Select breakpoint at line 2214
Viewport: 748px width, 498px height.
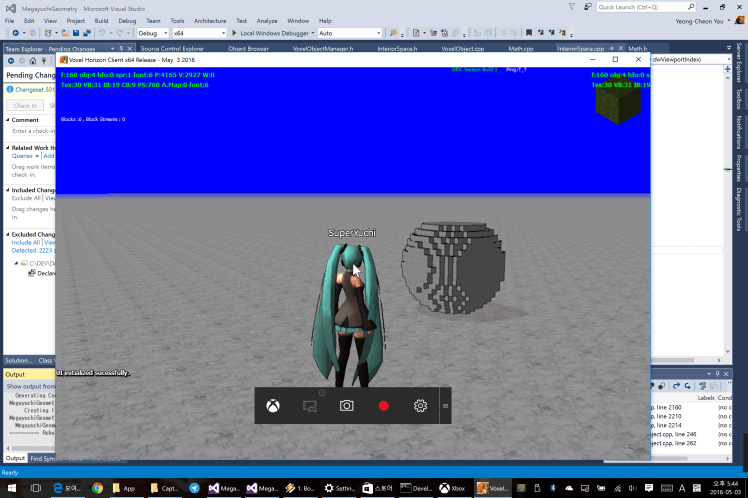pyautogui.click(x=666, y=425)
